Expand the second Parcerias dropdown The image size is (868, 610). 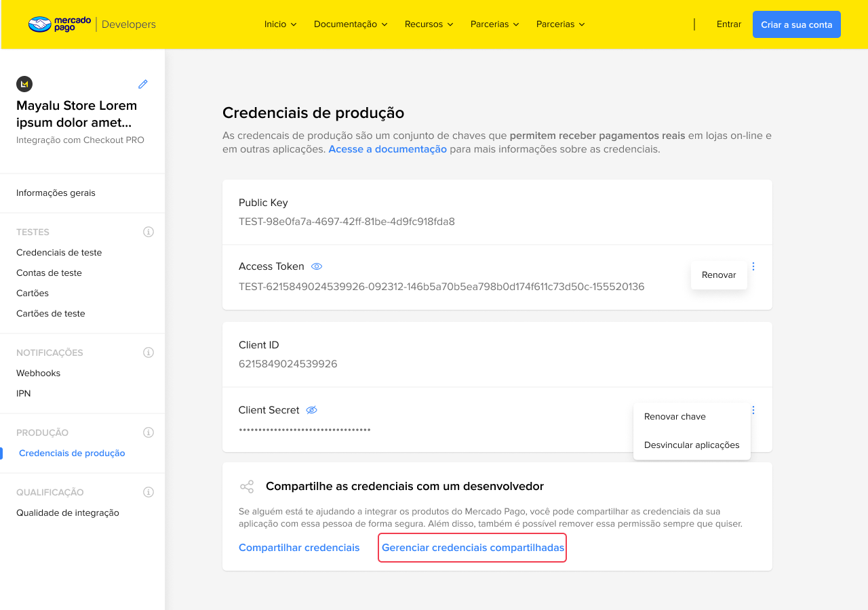(x=561, y=24)
